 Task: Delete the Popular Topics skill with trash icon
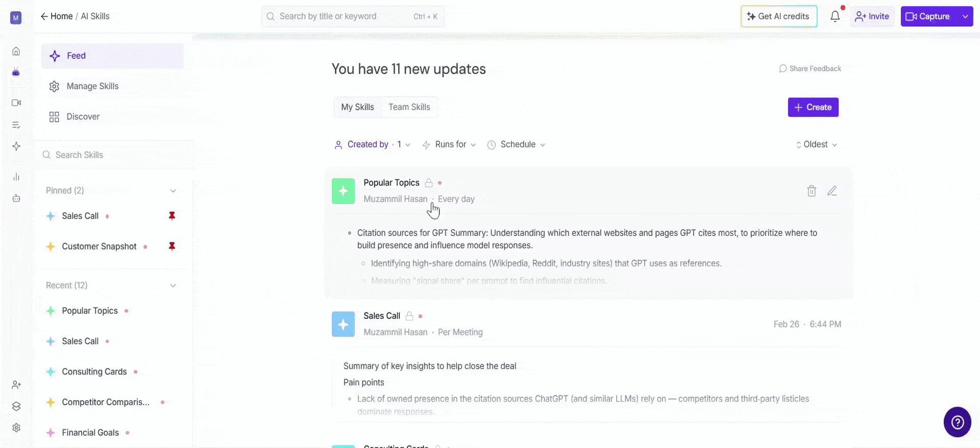click(812, 191)
